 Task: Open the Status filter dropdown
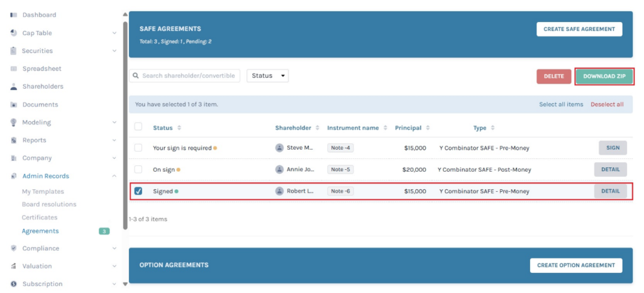click(x=267, y=75)
